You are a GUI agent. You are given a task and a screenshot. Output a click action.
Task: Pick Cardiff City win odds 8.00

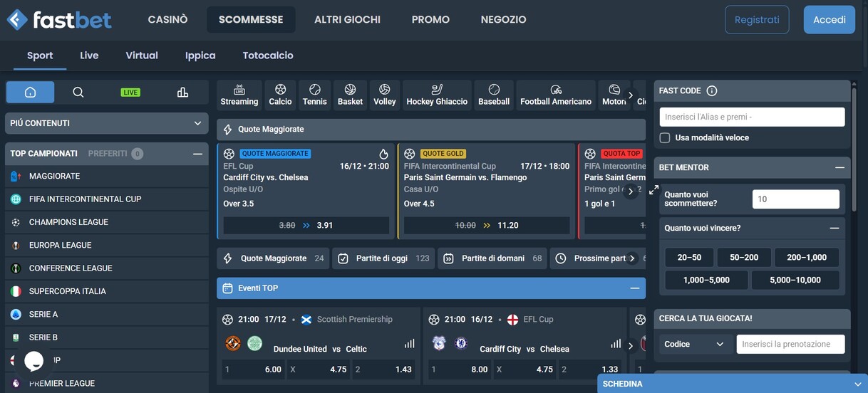460,370
